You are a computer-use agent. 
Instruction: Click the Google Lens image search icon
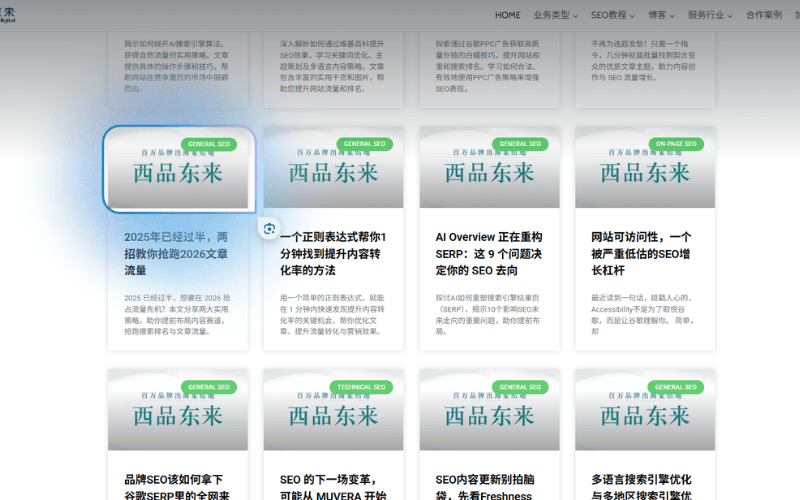(269, 229)
